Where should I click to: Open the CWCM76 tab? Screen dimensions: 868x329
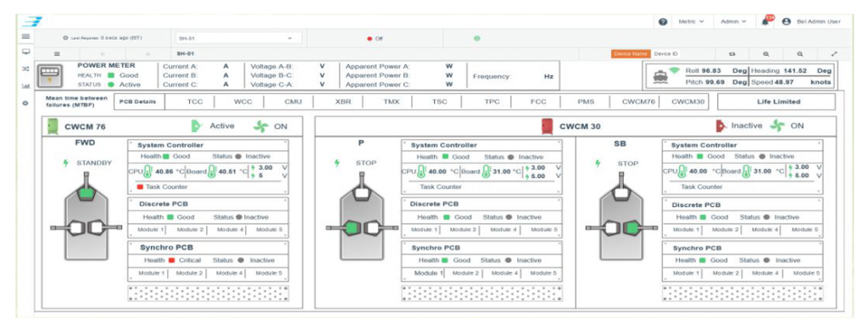point(638,102)
